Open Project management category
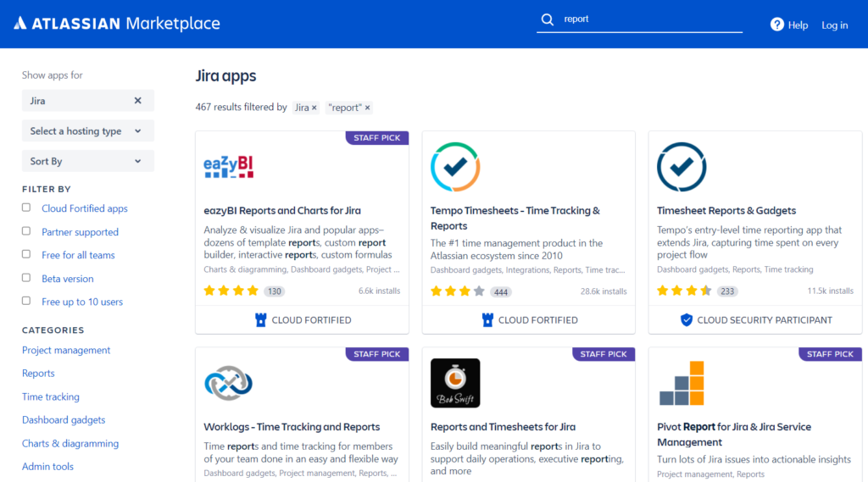 66,351
